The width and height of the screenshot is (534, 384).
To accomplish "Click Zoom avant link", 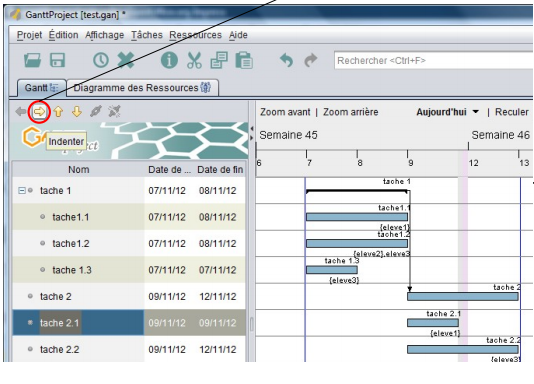I will pyautogui.click(x=285, y=112).
